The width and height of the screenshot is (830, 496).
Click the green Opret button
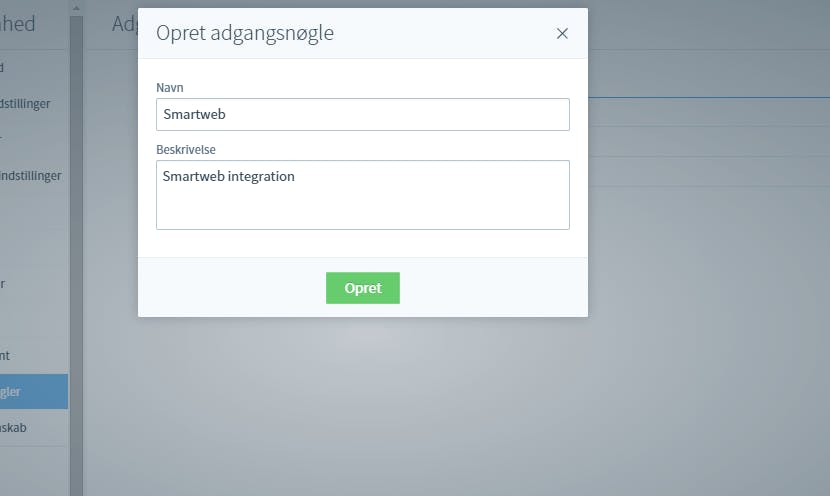[363, 288]
